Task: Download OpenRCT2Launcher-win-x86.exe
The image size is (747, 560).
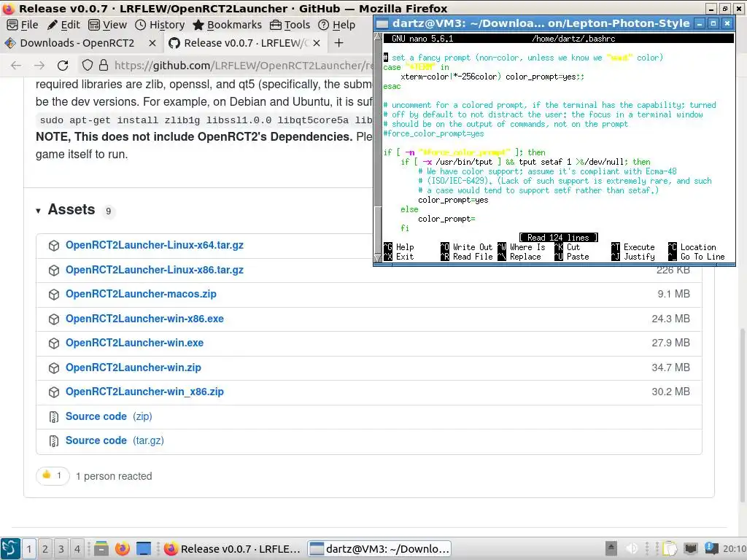Action: 144,319
